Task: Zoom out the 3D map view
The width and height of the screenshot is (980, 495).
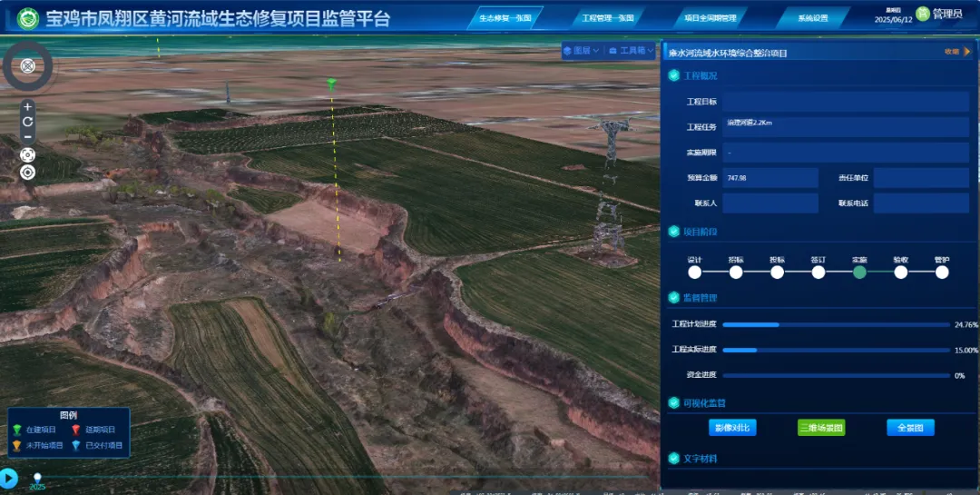Action: [x=27, y=137]
